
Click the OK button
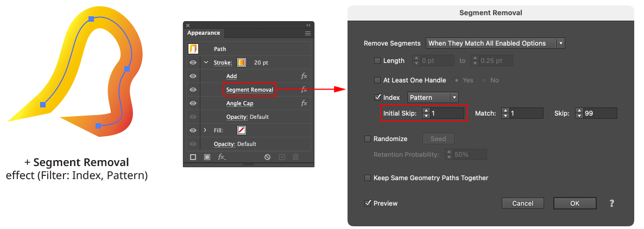click(x=574, y=203)
